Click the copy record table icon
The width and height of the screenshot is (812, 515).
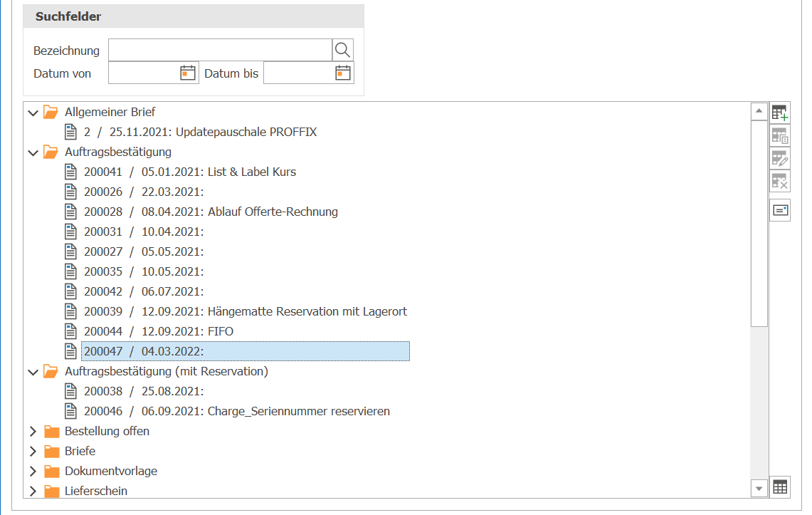pyautogui.click(x=779, y=136)
